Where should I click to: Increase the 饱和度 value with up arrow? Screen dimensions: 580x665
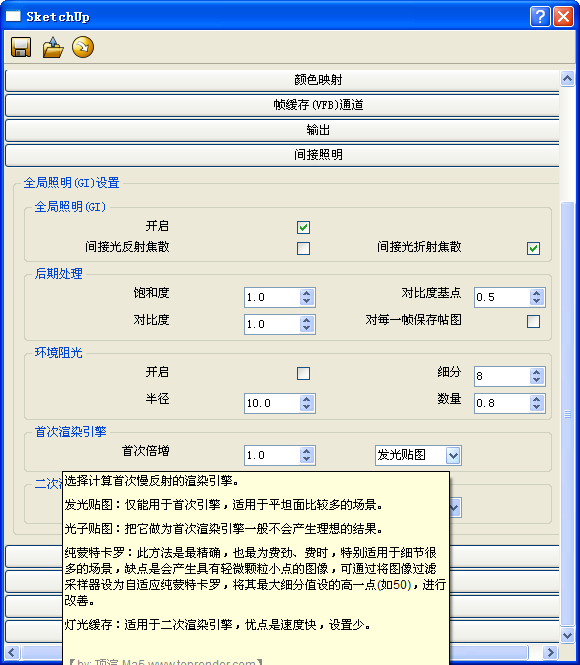click(x=307, y=293)
